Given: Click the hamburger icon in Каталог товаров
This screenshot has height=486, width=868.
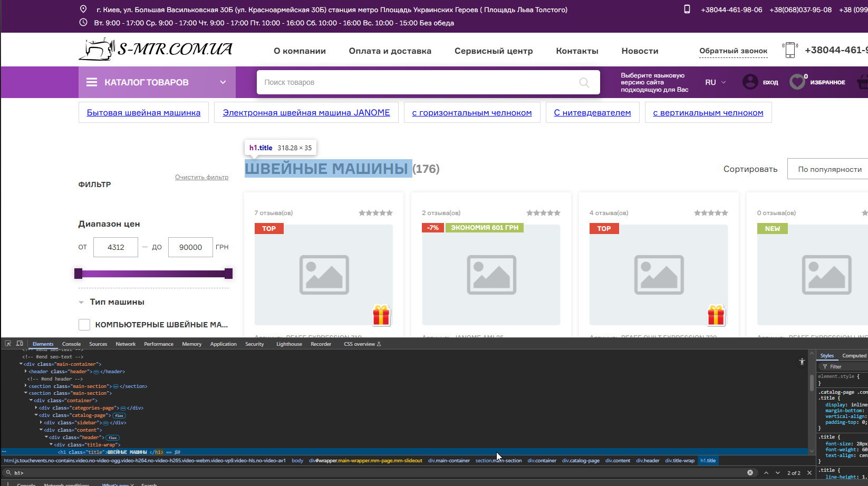Looking at the screenshot, I should coord(92,82).
